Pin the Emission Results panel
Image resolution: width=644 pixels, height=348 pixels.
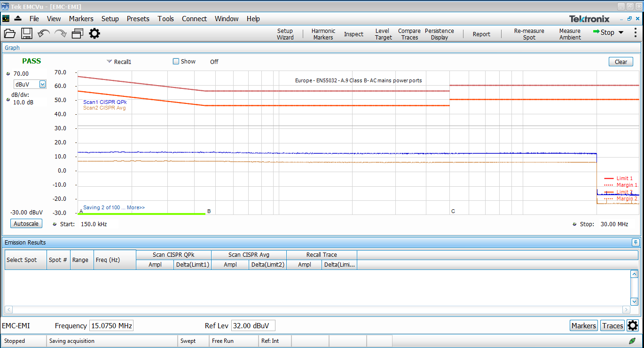pyautogui.click(x=636, y=243)
